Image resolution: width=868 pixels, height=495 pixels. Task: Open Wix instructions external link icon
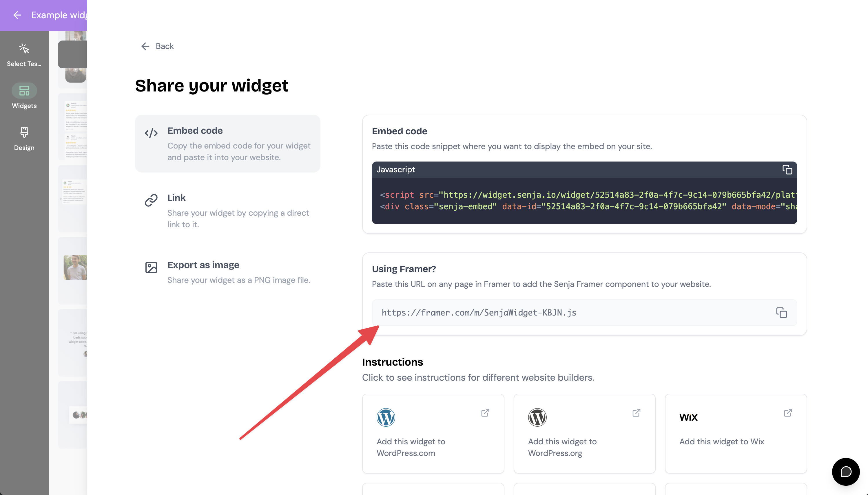coord(788,413)
